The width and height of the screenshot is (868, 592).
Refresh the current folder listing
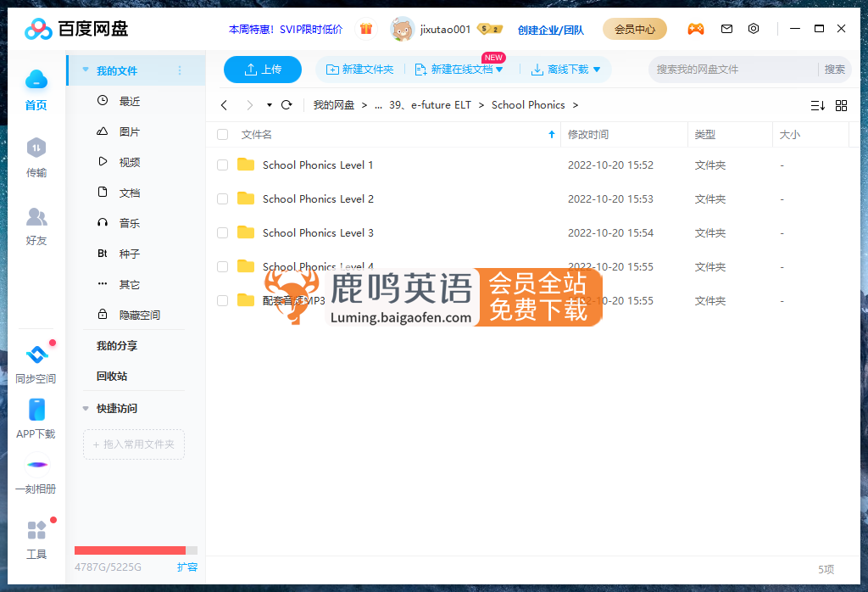[x=287, y=104]
